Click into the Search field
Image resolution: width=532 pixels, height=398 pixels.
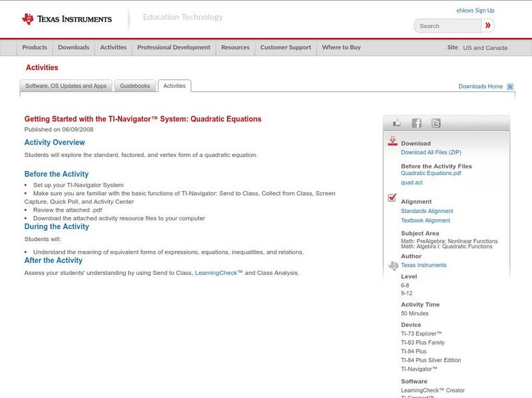448,26
